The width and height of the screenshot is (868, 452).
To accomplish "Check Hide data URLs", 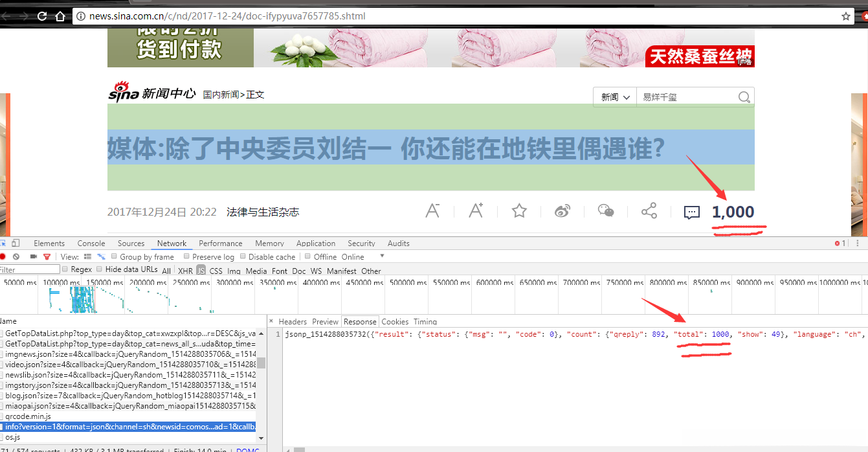I will [x=99, y=269].
